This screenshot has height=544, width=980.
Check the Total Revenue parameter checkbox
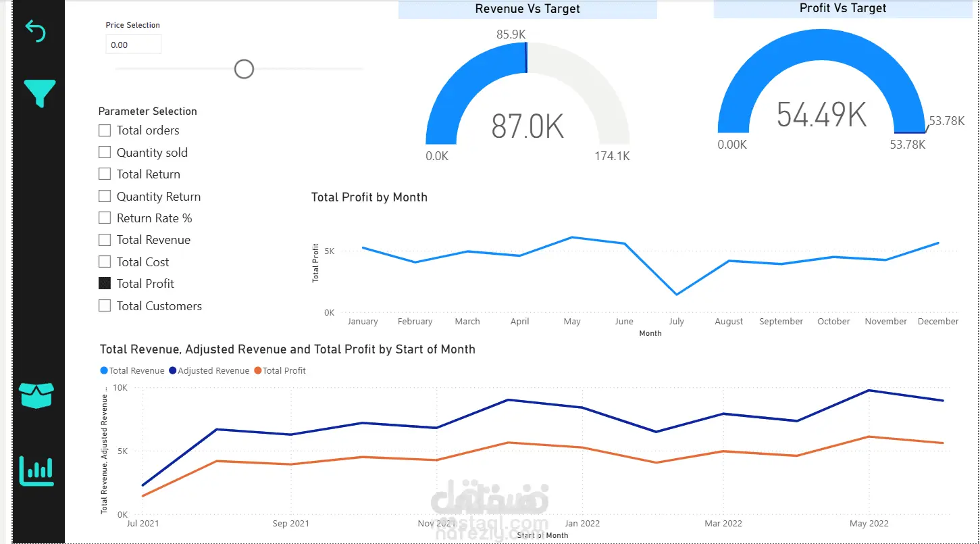click(105, 239)
